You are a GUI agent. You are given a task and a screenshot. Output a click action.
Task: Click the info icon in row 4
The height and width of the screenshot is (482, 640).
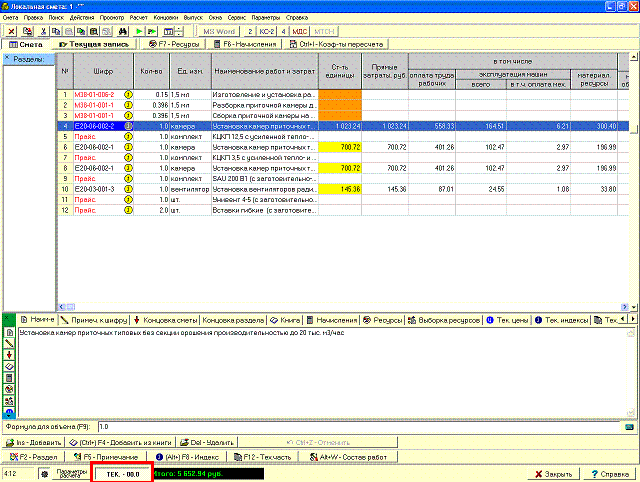(x=128, y=127)
